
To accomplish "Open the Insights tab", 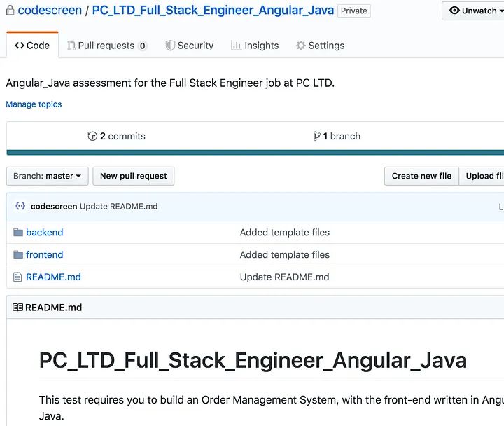I will [x=255, y=46].
